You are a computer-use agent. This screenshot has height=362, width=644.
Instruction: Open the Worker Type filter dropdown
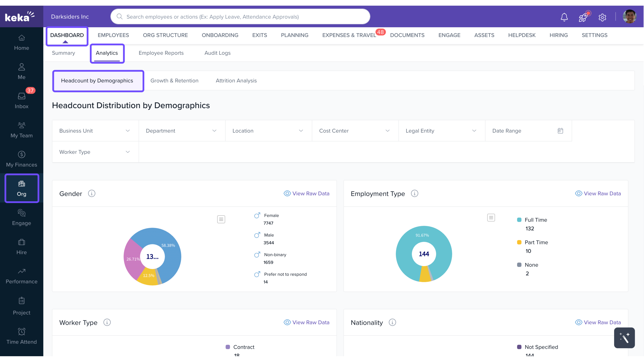[x=95, y=152]
